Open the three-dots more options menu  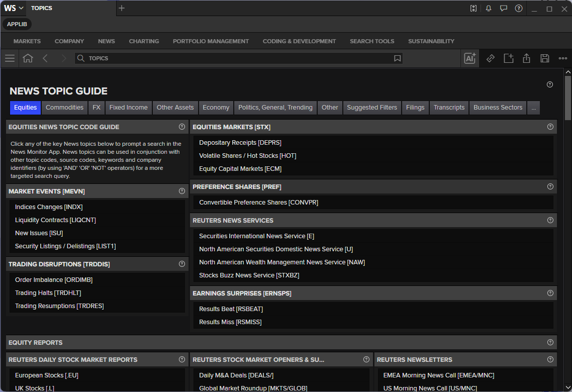[563, 58]
